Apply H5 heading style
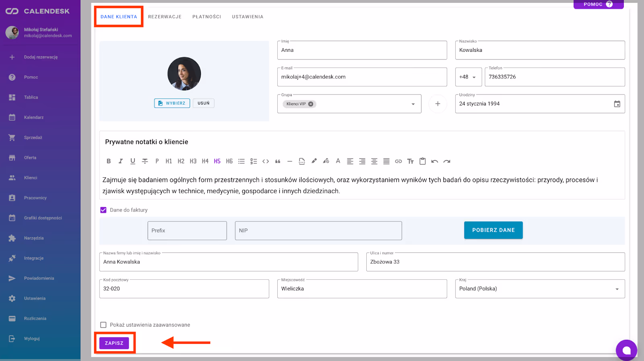The width and height of the screenshot is (644, 361). [x=217, y=161]
